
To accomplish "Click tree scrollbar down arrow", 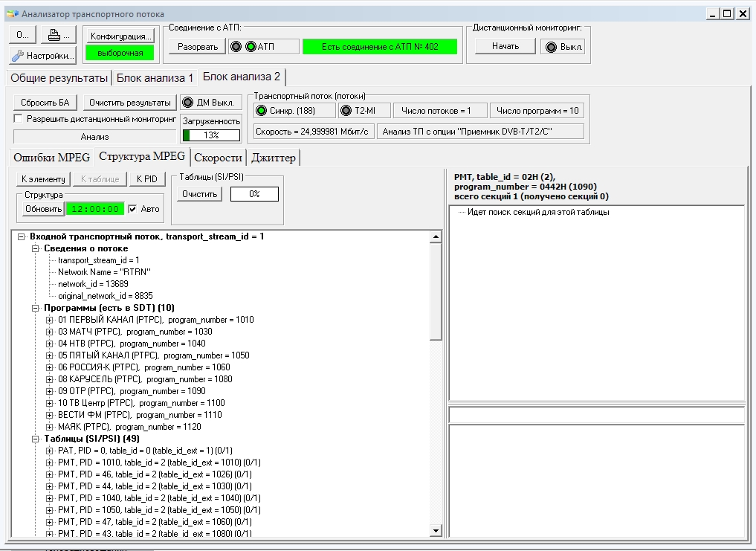I will [436, 531].
